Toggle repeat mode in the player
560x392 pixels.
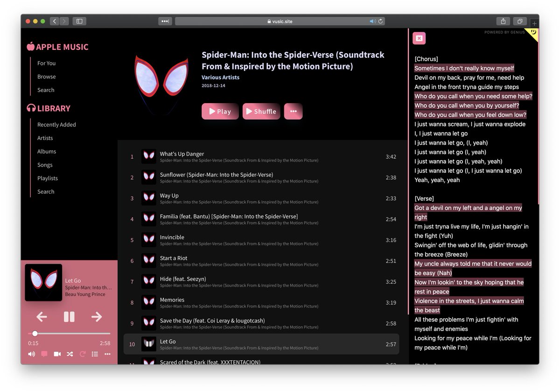pyautogui.click(x=82, y=354)
